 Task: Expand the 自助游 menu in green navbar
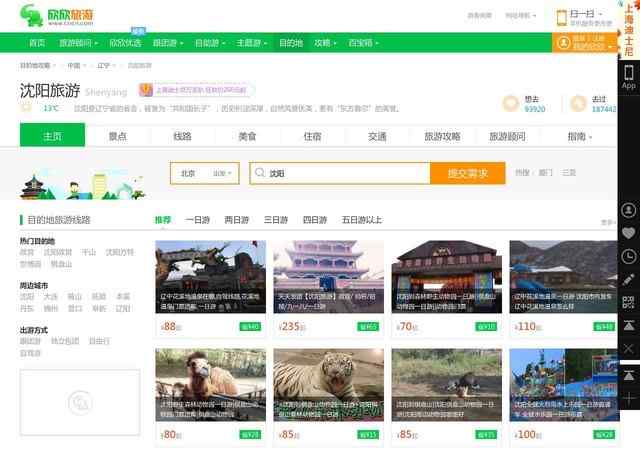210,43
